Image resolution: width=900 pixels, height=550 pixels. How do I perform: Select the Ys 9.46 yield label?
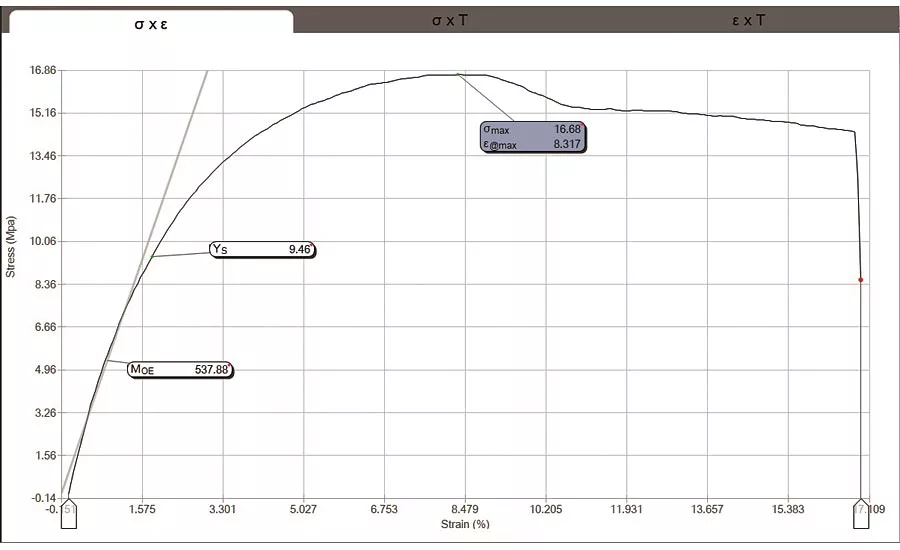point(262,250)
